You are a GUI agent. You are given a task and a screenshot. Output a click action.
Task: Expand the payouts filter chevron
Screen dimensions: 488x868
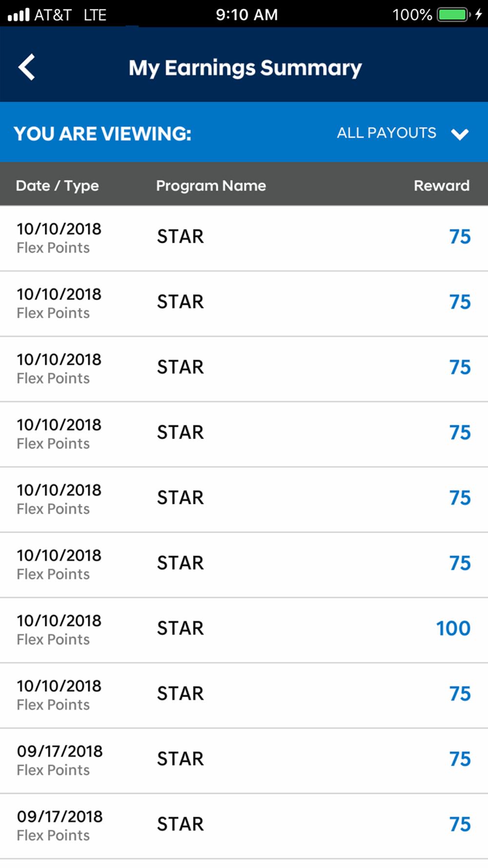pyautogui.click(x=460, y=134)
